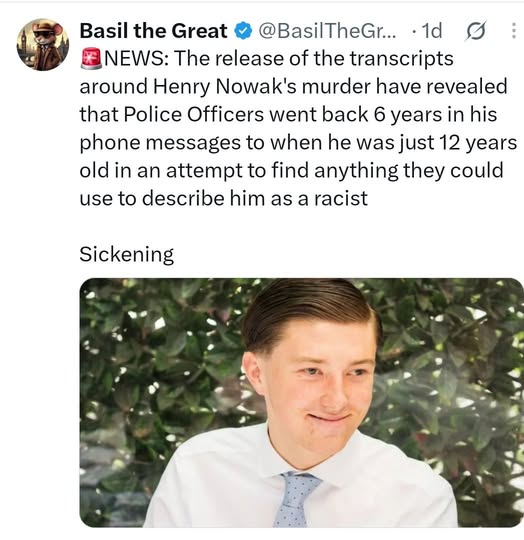Viewport: 524px width, 540px height.
Task: Open the attached photo of the young man
Action: (302, 403)
